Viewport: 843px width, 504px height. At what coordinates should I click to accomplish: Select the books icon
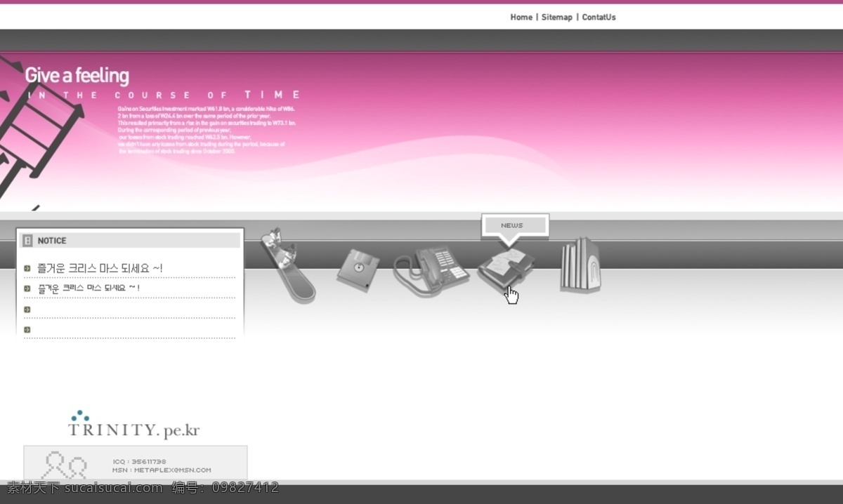[x=580, y=265]
